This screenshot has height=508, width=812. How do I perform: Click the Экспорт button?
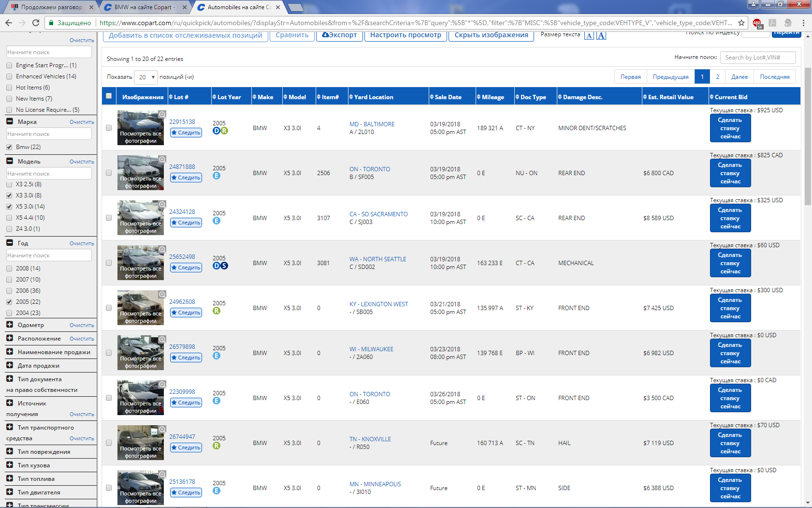(339, 35)
